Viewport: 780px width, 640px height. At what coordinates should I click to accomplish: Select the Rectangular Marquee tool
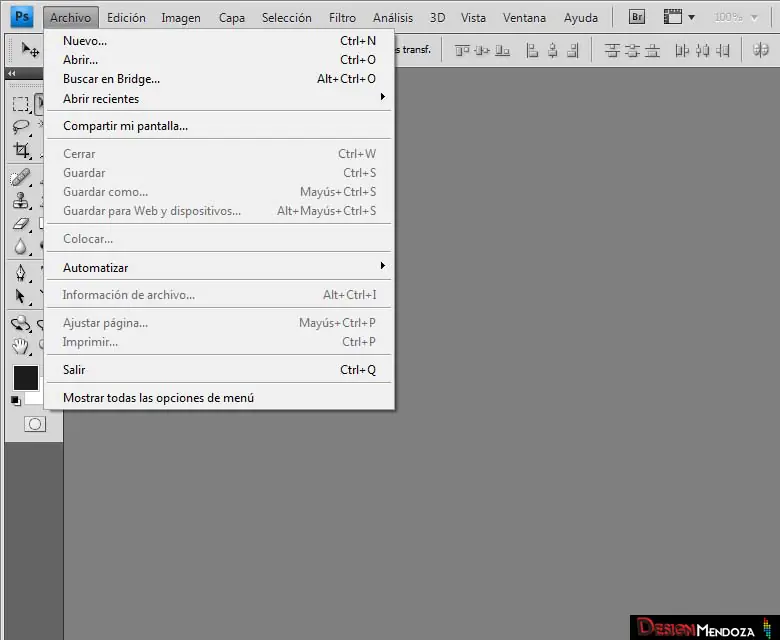click(20, 104)
